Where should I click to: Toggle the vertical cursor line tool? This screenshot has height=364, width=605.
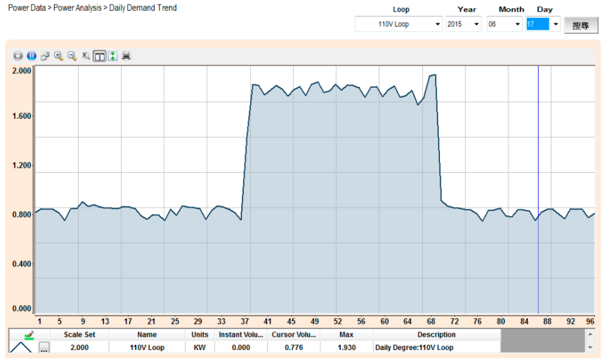(x=99, y=56)
